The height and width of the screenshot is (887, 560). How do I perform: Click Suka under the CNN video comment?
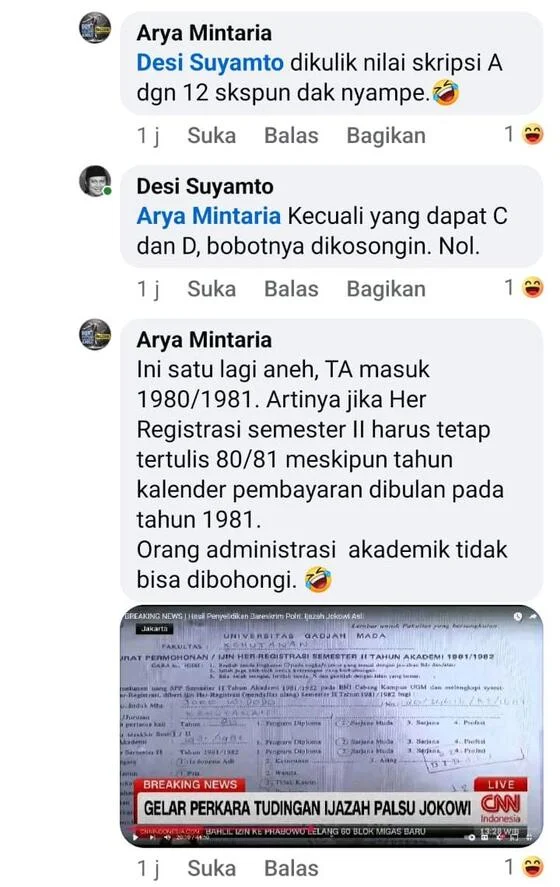[x=212, y=868]
